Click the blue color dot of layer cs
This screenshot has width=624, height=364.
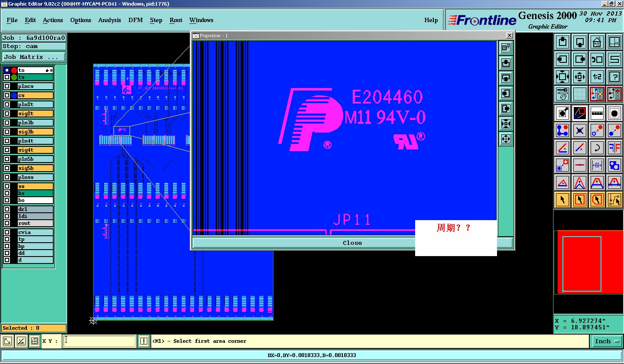point(14,95)
